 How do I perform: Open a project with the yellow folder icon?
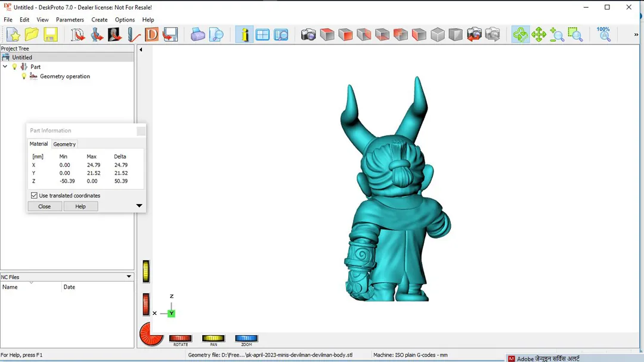(x=32, y=35)
